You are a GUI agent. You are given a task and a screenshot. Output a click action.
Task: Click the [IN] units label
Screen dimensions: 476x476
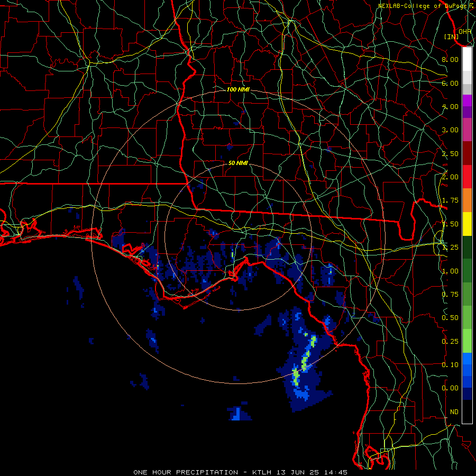coord(452,36)
